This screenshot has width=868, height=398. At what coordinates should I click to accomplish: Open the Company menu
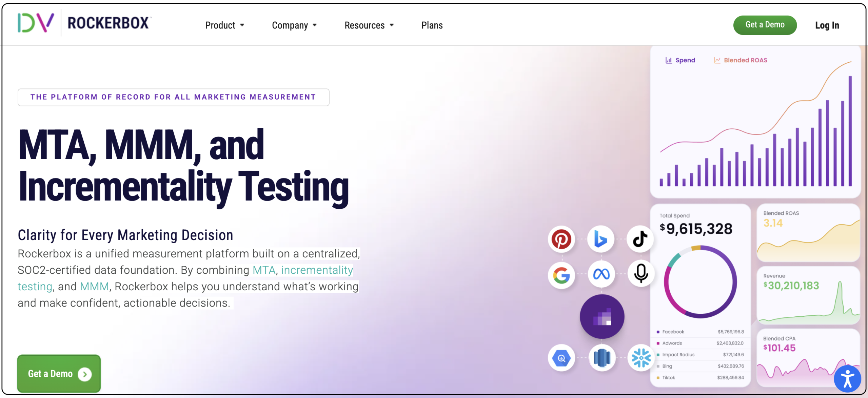pyautogui.click(x=294, y=25)
